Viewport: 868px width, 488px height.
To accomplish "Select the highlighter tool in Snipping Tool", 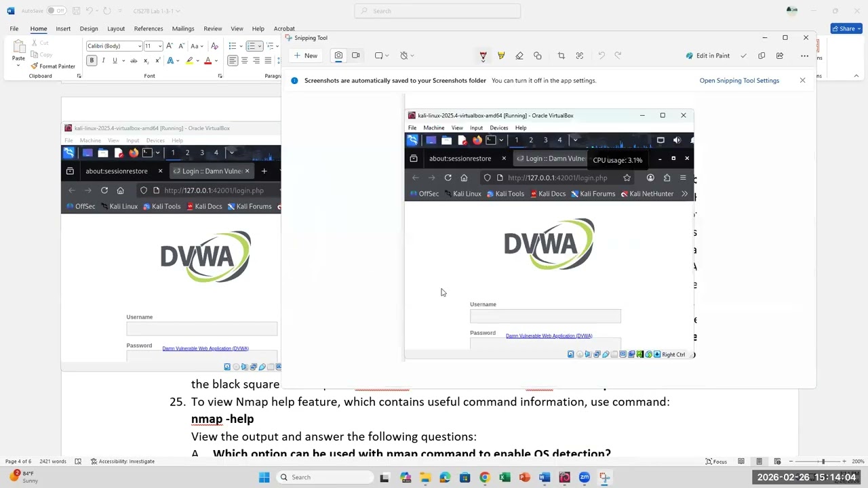I will click(x=501, y=56).
